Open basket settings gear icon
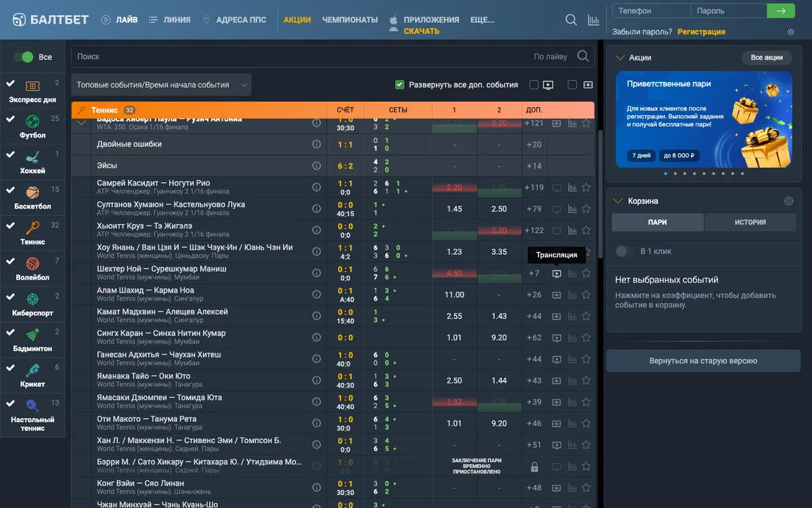The width and height of the screenshot is (812, 508). click(x=788, y=201)
